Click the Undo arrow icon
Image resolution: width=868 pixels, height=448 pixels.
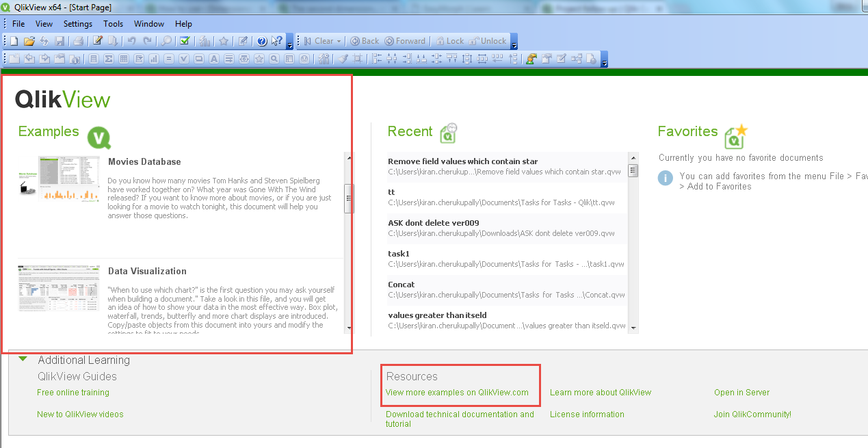pyautogui.click(x=131, y=41)
